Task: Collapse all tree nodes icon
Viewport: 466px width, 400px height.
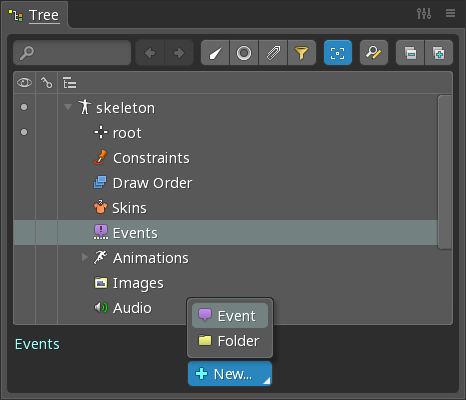Action: (x=410, y=53)
